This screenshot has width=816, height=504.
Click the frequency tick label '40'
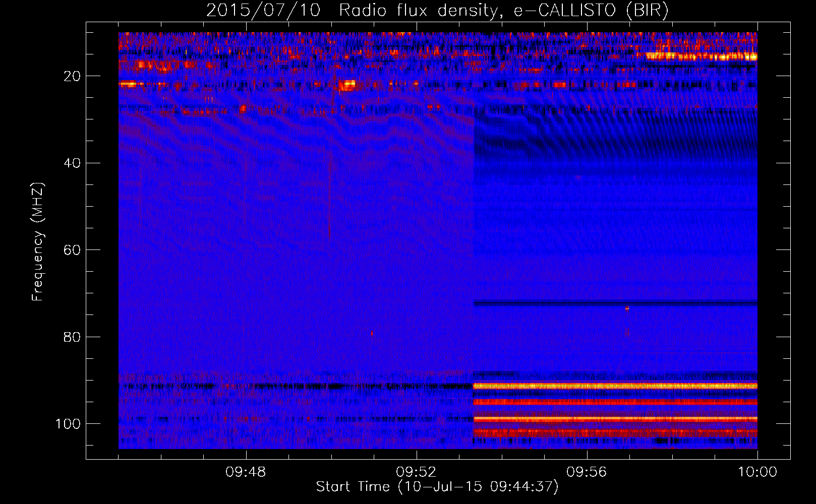pos(73,163)
